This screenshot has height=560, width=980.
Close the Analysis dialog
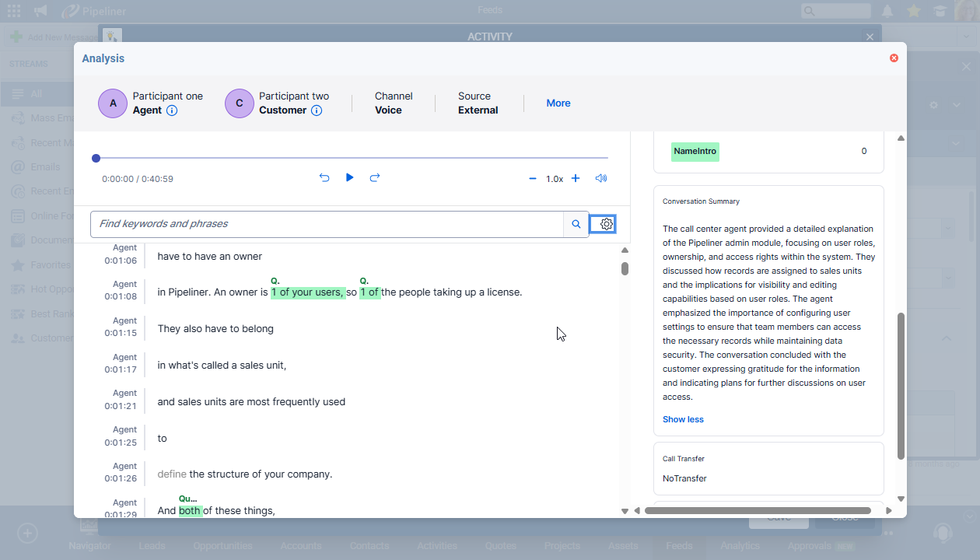(894, 58)
